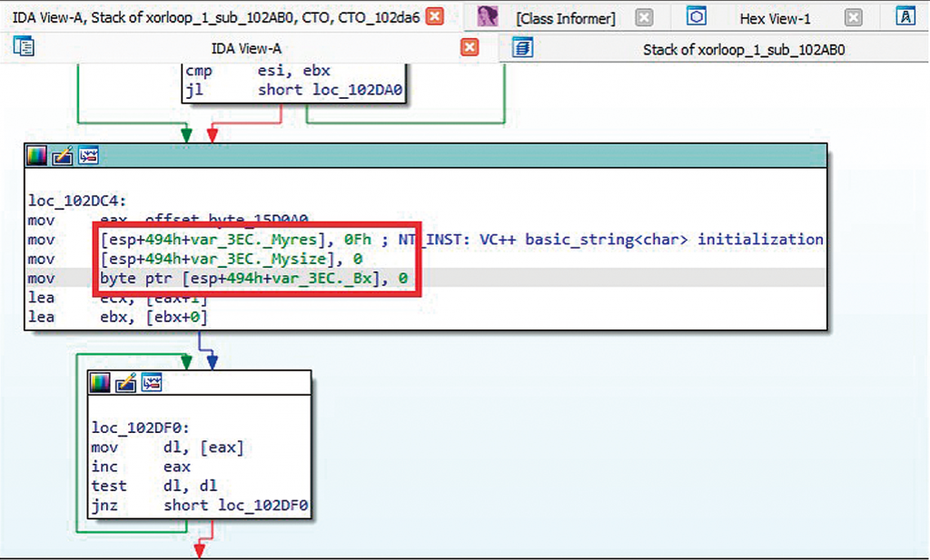This screenshot has height=560, width=930.
Task: Click the edit-node pencil icon on loc_102DC4 block
Action: [62, 154]
